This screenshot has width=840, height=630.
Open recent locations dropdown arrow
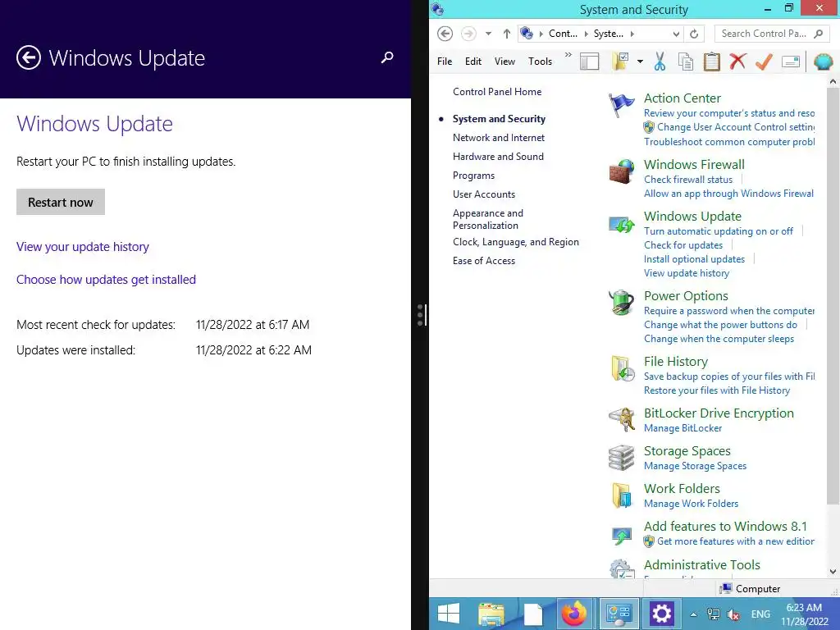pyautogui.click(x=488, y=34)
